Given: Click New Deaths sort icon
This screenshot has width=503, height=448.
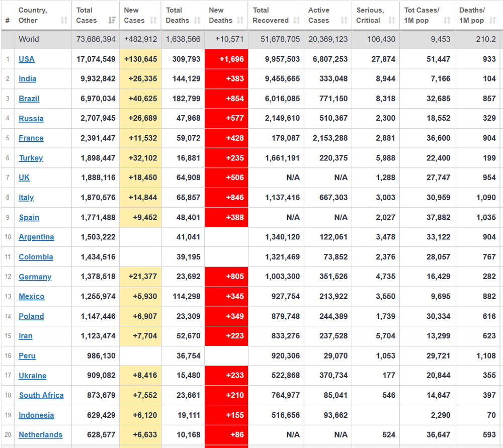Looking at the screenshot, I should click(240, 21).
